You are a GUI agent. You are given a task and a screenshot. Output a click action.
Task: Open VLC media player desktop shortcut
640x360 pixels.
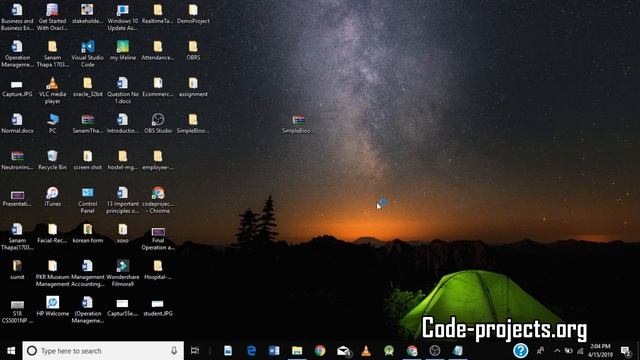click(52, 90)
